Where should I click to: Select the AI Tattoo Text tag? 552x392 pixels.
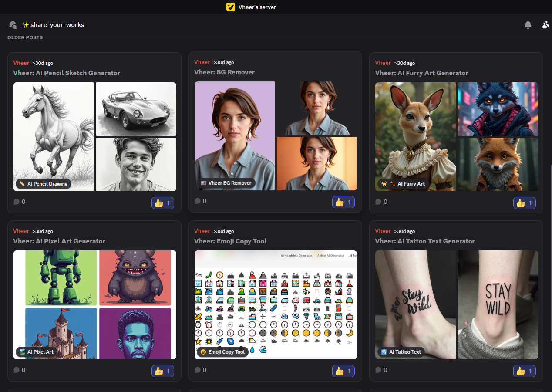click(x=401, y=352)
